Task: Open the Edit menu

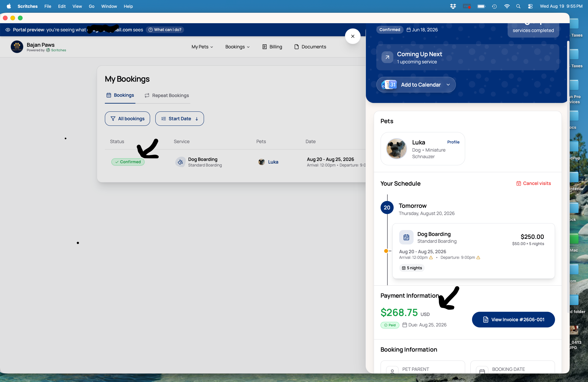Action: pyautogui.click(x=62, y=6)
